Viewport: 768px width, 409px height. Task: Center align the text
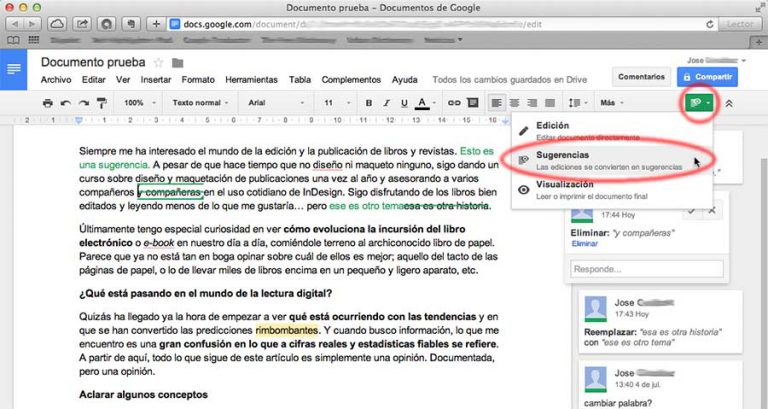point(514,103)
